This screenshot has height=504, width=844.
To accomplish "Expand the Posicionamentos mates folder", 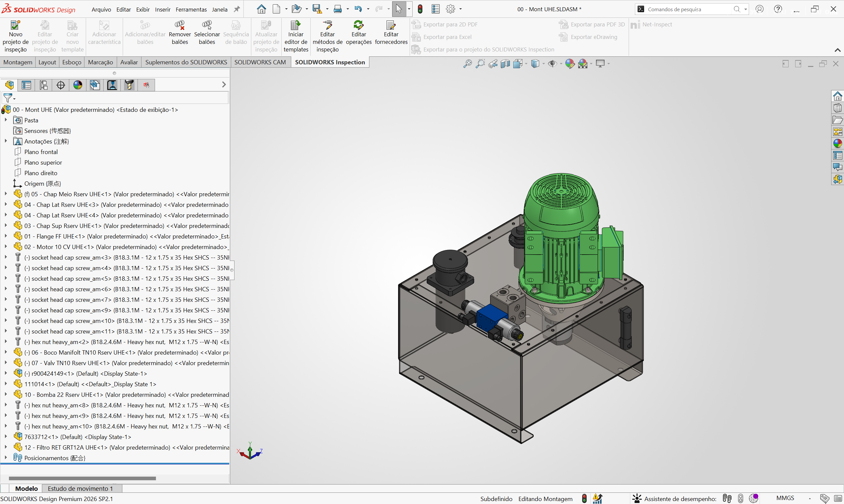I will click(x=6, y=457).
